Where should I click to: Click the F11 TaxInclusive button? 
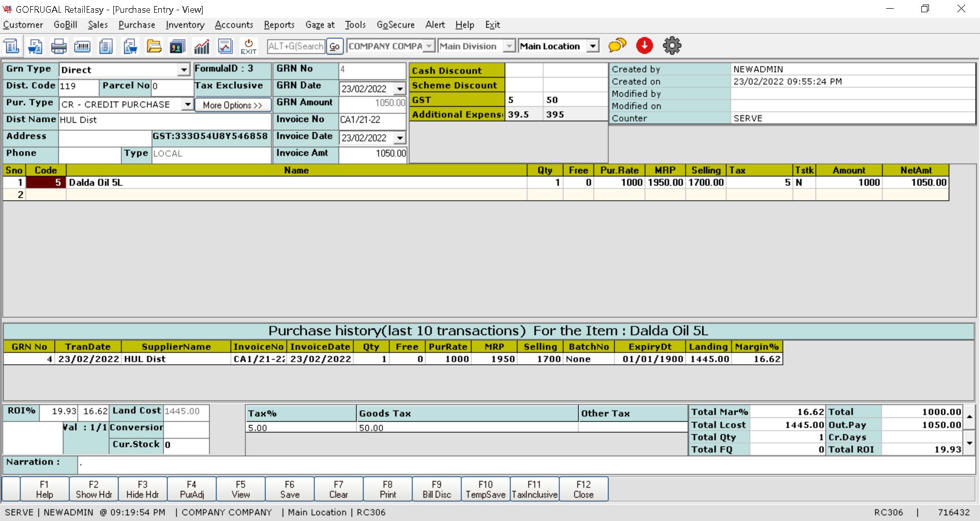(x=534, y=489)
